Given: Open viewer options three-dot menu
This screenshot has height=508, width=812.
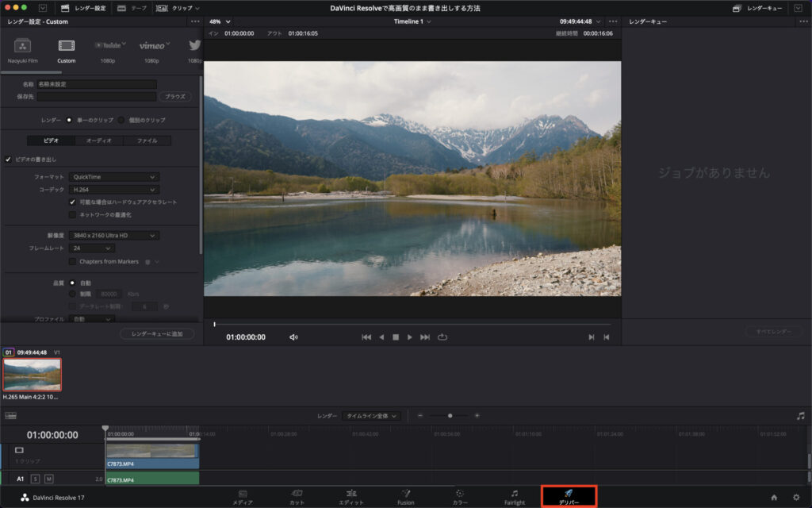Looking at the screenshot, I should [x=613, y=21].
